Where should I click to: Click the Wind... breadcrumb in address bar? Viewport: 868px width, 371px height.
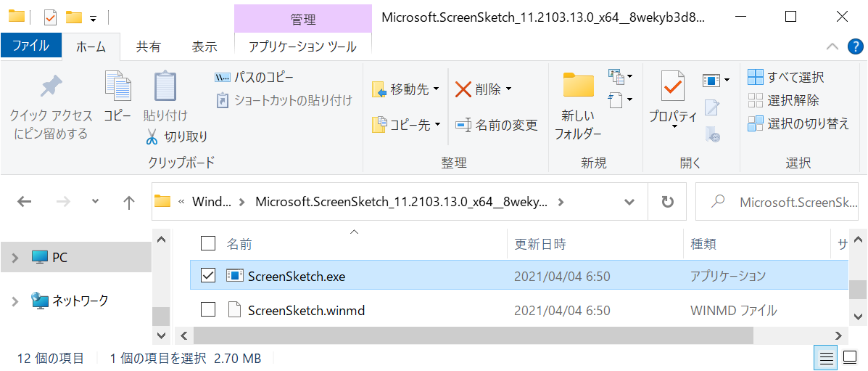(x=211, y=202)
